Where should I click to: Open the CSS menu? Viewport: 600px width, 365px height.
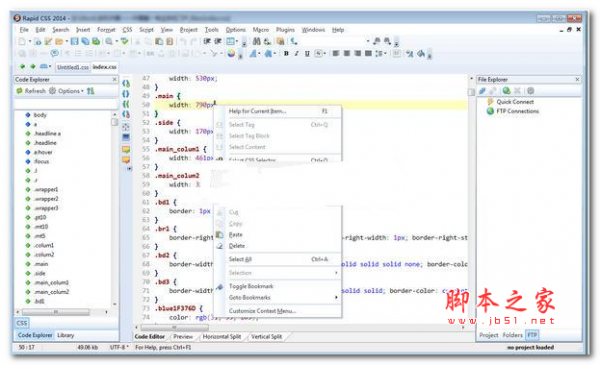(127, 29)
